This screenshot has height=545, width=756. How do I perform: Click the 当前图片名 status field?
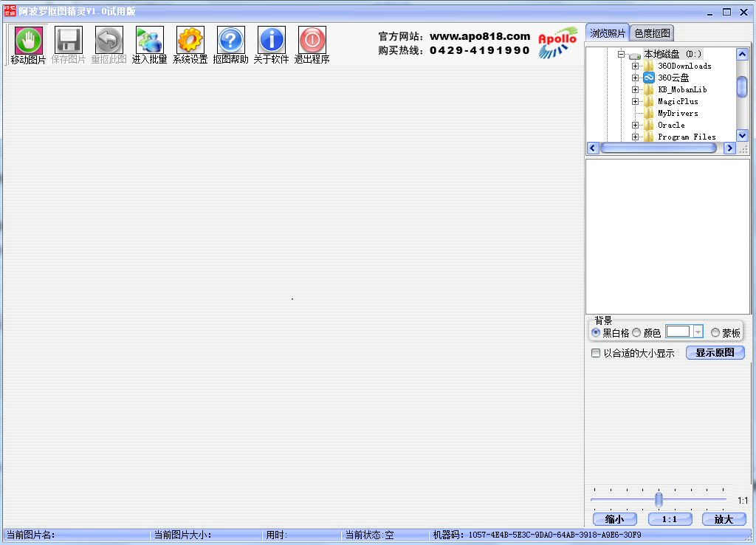coord(78,535)
